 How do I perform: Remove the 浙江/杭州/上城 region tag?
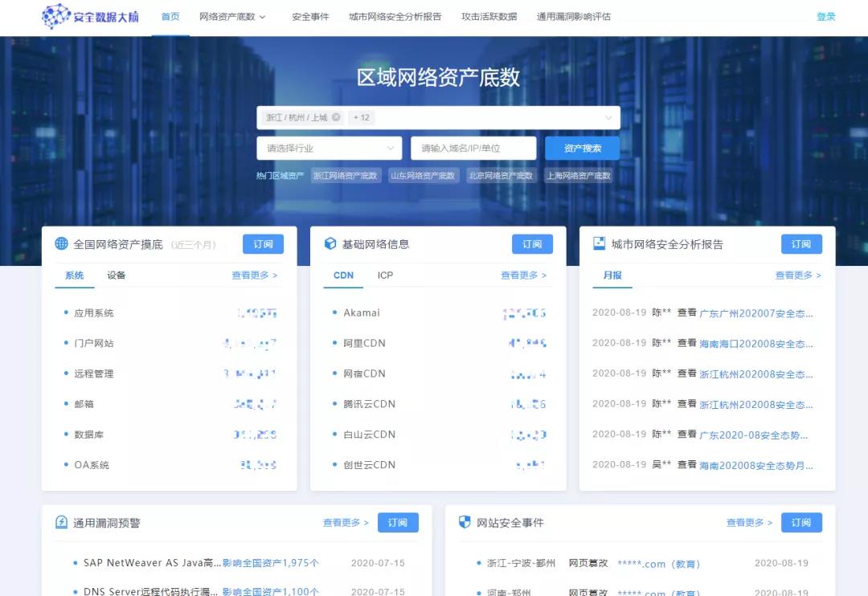point(336,117)
